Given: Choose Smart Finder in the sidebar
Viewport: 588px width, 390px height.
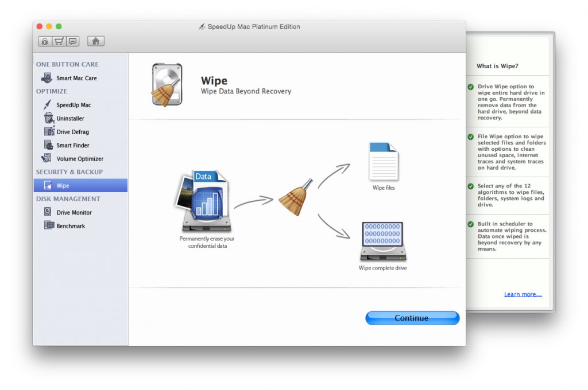Looking at the screenshot, I should tap(80, 145).
